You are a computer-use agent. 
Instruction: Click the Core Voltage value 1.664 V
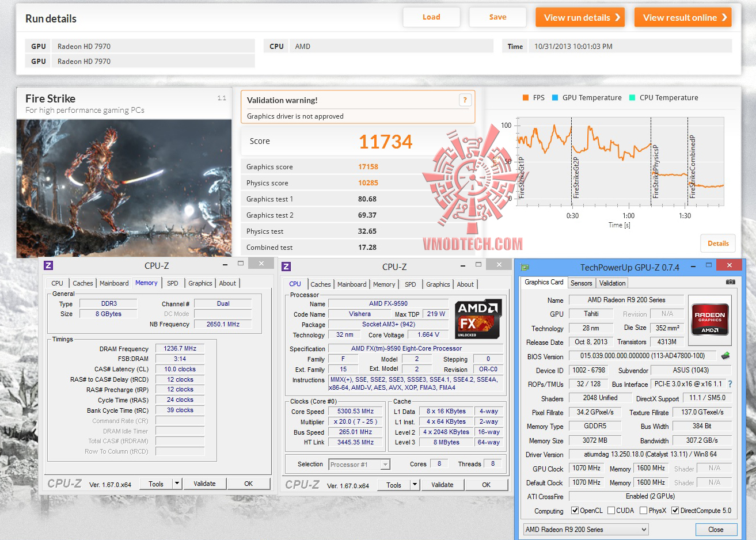tap(428, 334)
